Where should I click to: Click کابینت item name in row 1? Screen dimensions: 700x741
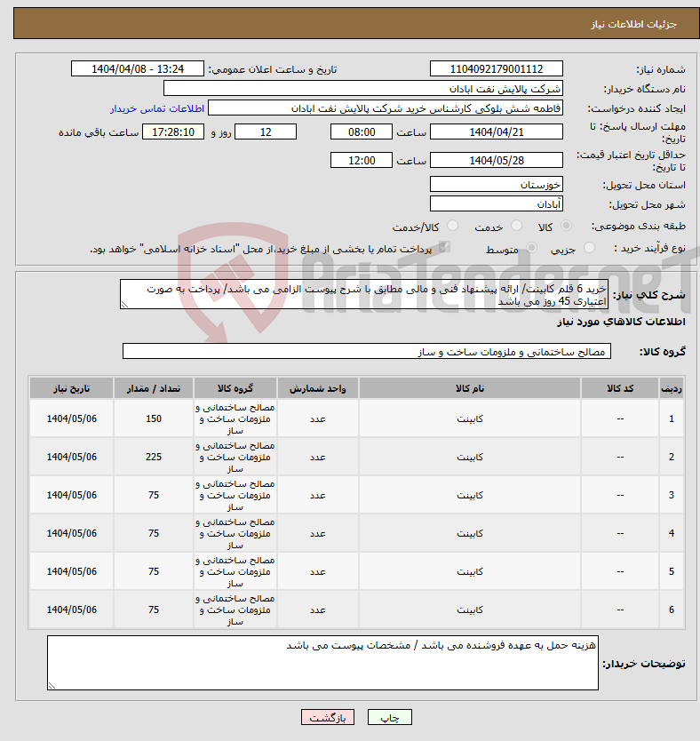pos(470,418)
